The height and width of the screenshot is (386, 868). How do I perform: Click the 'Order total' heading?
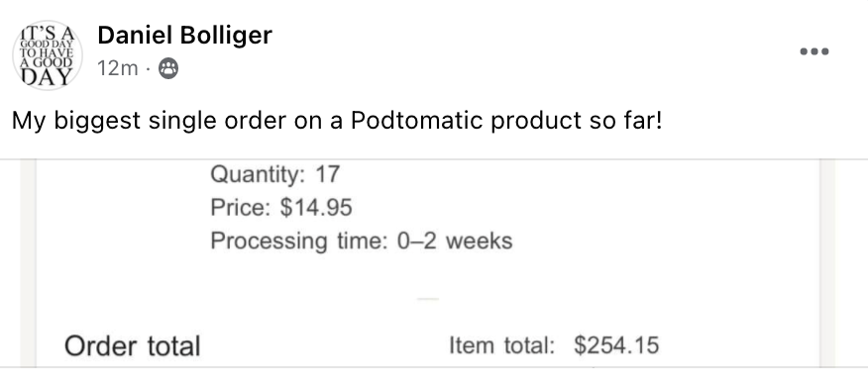(133, 346)
